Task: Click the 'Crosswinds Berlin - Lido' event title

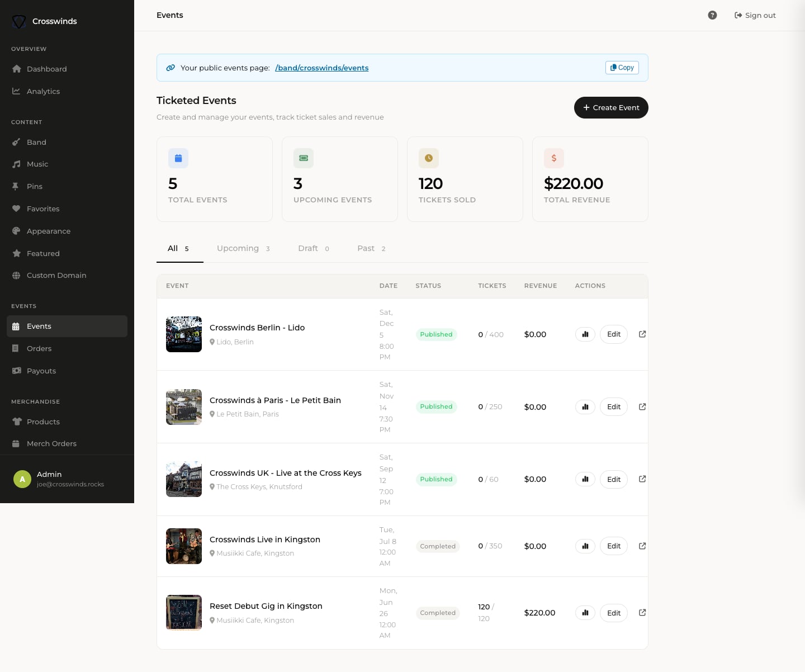Action: click(257, 328)
